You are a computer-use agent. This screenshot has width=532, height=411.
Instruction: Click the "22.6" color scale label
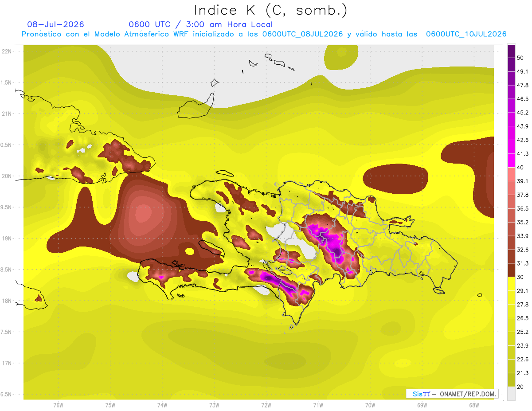point(523,359)
